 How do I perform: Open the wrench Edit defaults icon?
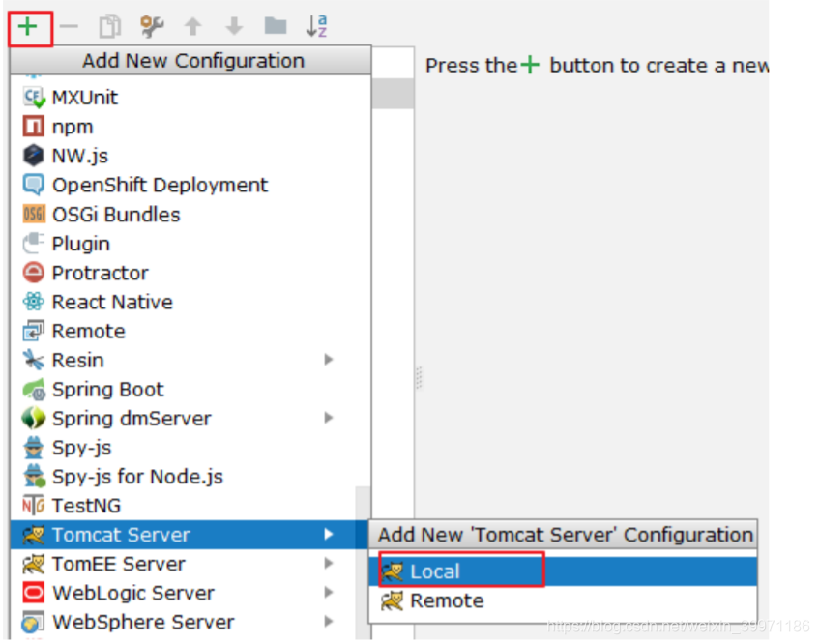tap(152, 26)
